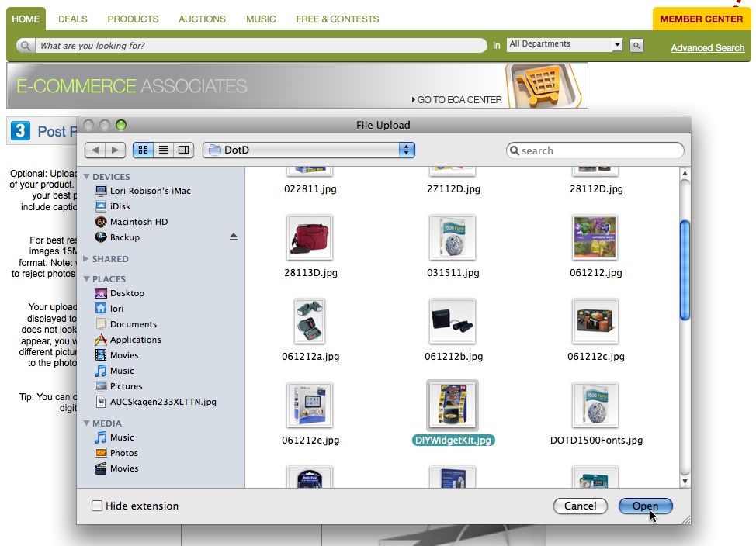Collapse the DEVICES sidebar section
The height and width of the screenshot is (546, 756).
[x=87, y=177]
